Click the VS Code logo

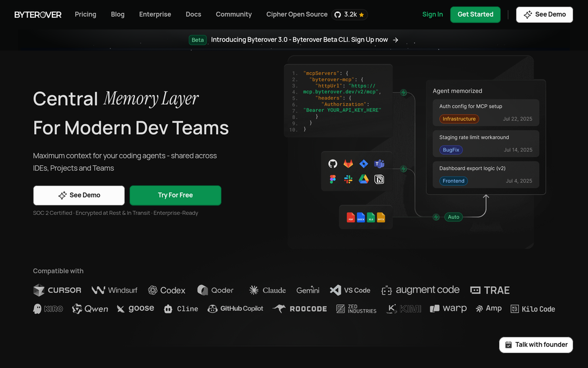tap(350, 290)
